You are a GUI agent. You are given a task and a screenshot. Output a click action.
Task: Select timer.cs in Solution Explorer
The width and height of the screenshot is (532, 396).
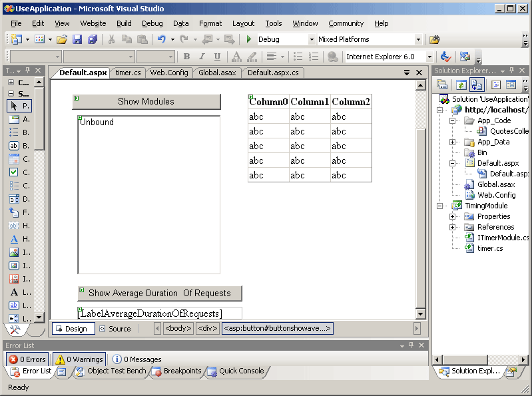[x=490, y=248]
